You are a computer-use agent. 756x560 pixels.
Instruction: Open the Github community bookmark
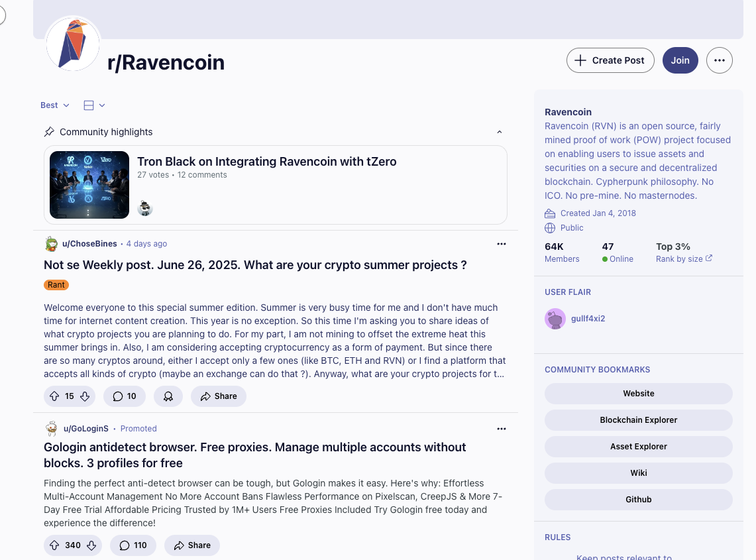pyautogui.click(x=638, y=500)
